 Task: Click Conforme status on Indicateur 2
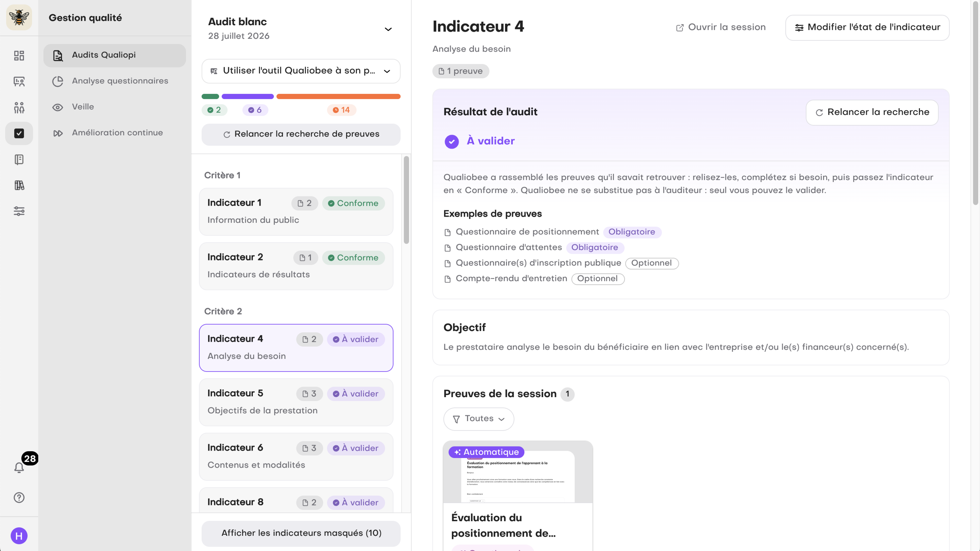tap(353, 257)
